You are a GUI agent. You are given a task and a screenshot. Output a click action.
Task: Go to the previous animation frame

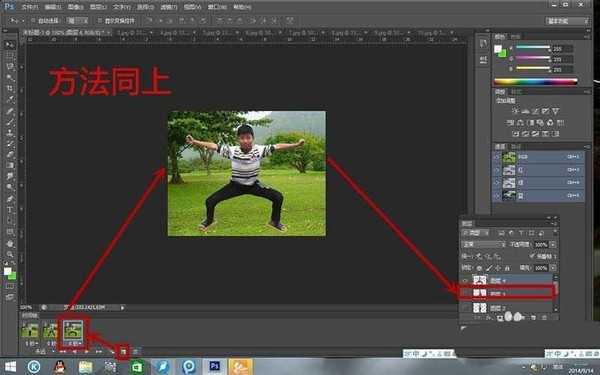tap(74, 351)
